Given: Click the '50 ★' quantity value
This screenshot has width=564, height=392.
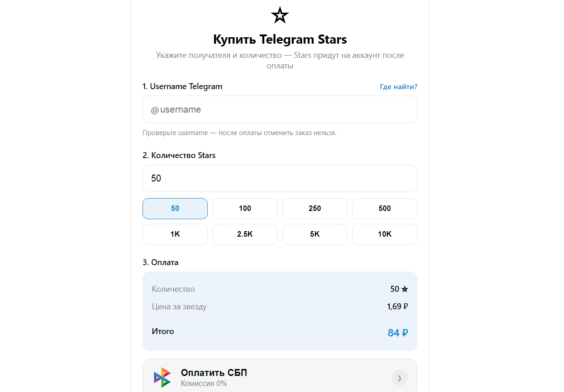Looking at the screenshot, I should (x=399, y=289).
